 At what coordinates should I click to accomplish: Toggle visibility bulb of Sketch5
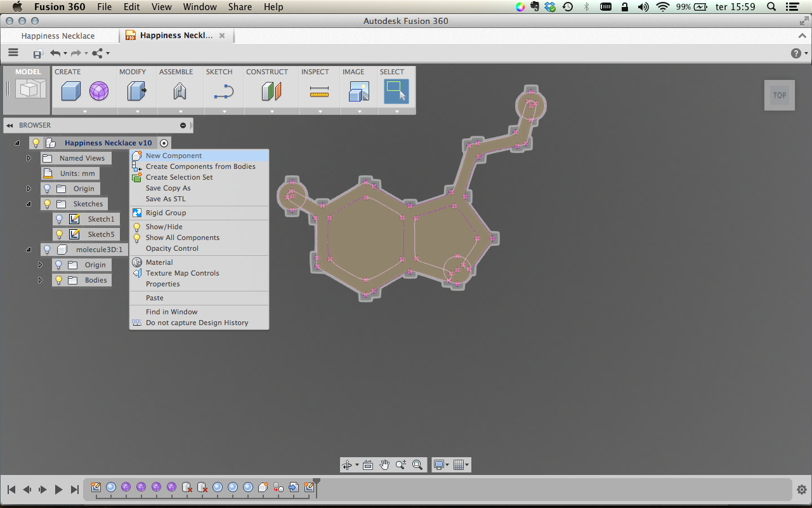59,234
